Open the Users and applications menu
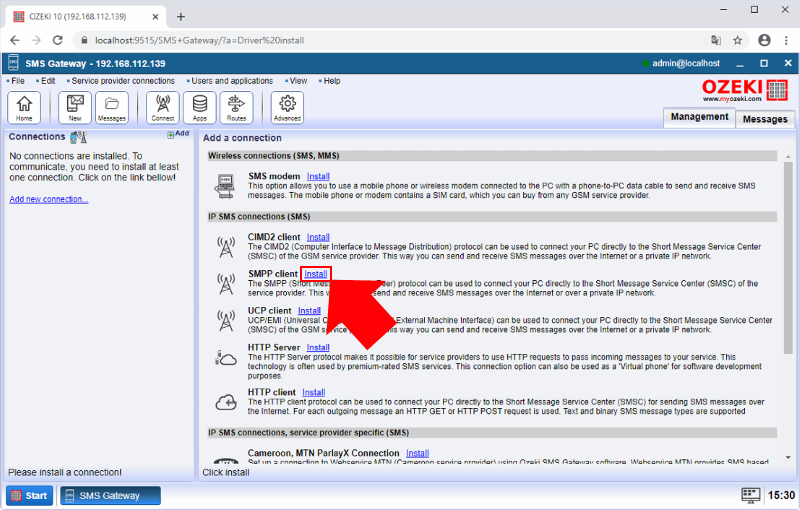Screen dimensions: 800x510 232,81
